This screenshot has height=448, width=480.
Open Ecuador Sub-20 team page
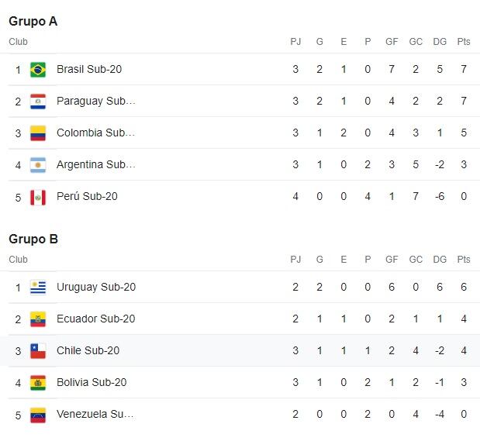tap(96, 319)
